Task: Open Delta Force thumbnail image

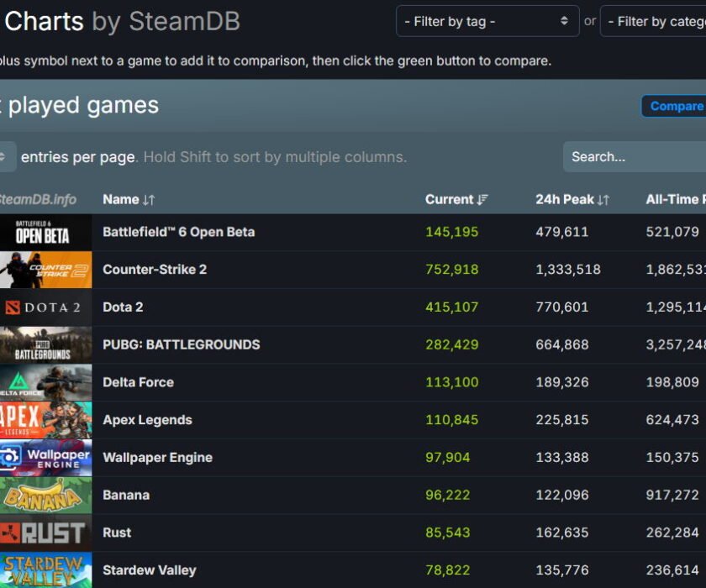Action: 46,382
